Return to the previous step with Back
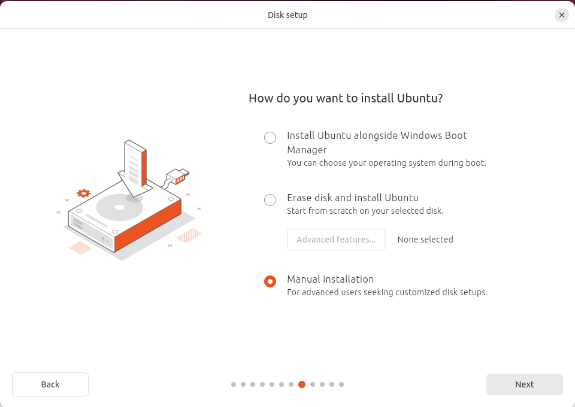The image size is (575, 407). [50, 384]
